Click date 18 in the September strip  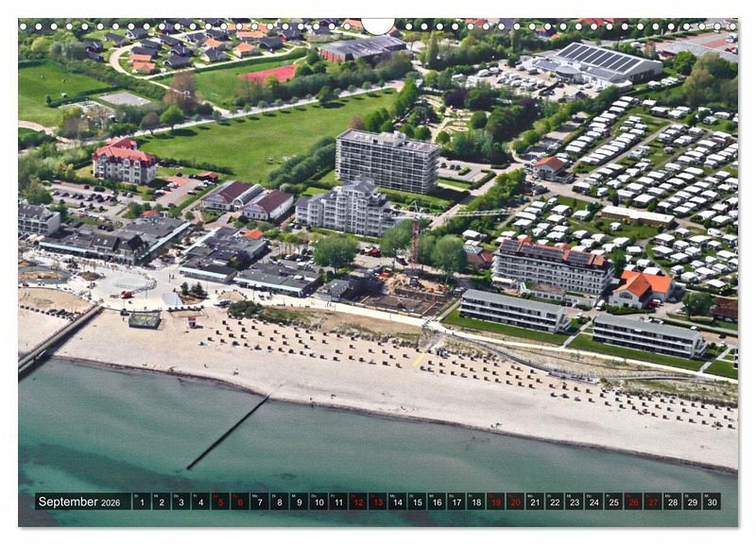click(x=476, y=502)
